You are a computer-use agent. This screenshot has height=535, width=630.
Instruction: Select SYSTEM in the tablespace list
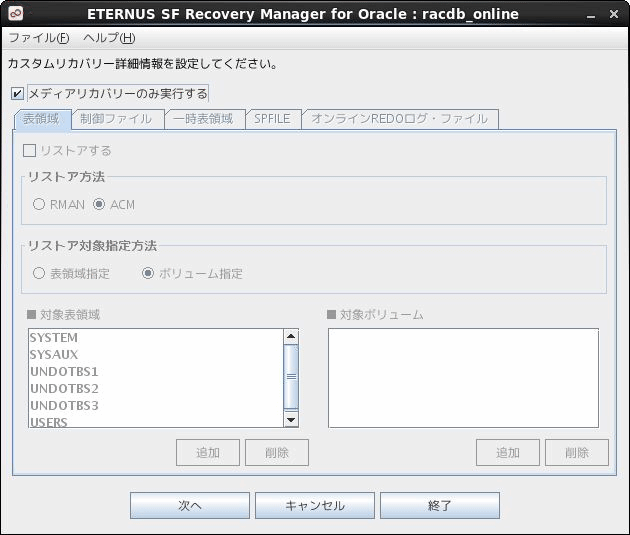[156, 338]
